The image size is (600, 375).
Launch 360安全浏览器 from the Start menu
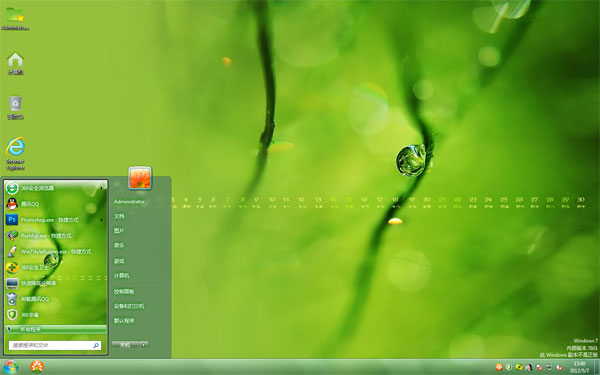pos(55,188)
